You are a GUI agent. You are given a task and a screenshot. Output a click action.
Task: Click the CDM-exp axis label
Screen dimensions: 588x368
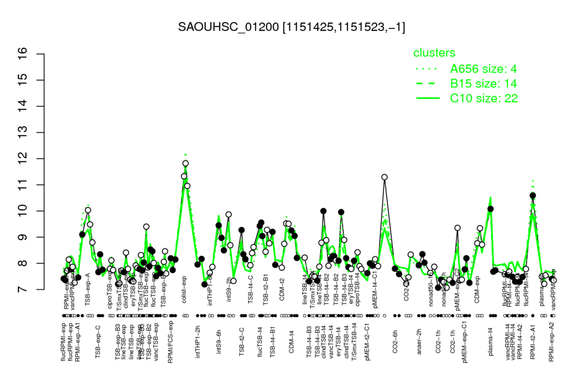click(477, 290)
